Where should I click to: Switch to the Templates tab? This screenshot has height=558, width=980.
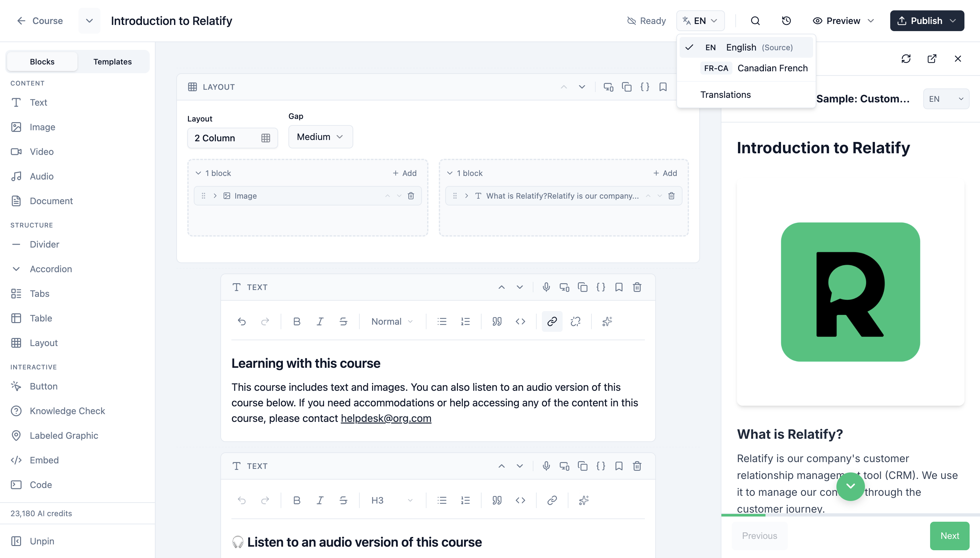[112, 61]
